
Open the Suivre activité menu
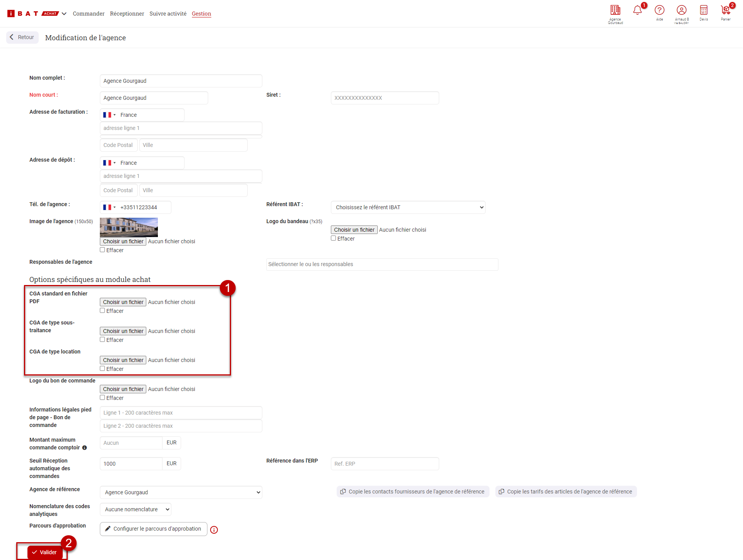(168, 14)
